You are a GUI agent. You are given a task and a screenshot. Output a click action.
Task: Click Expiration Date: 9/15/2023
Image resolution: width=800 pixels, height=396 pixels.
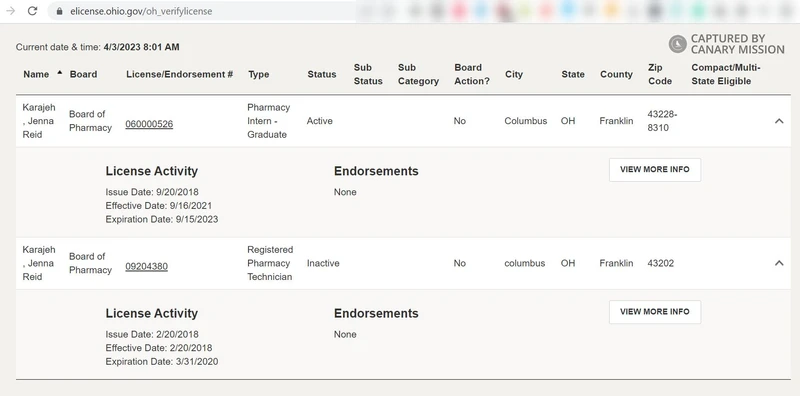click(x=162, y=219)
